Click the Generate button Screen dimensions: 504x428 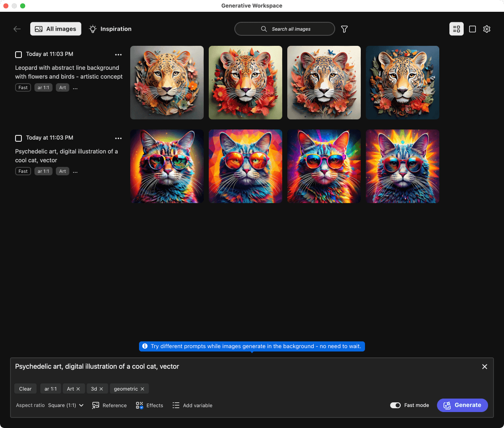click(x=462, y=405)
